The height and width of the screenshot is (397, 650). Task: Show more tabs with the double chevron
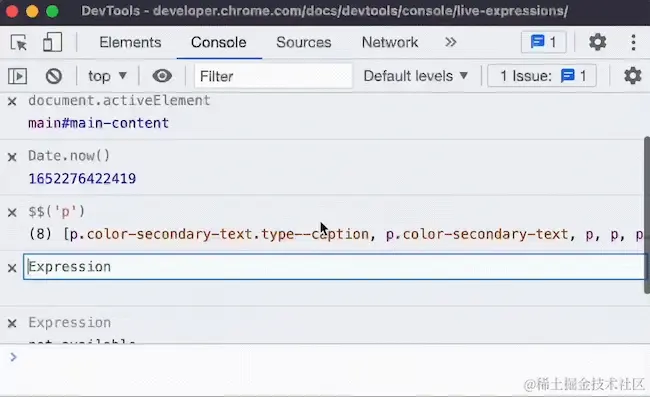tap(451, 42)
